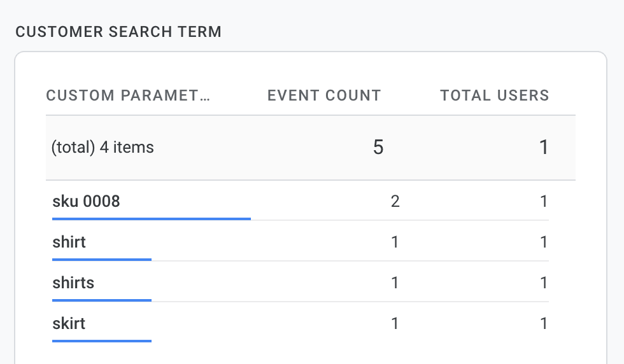Select event count 2 for sku 0008

pos(395,202)
